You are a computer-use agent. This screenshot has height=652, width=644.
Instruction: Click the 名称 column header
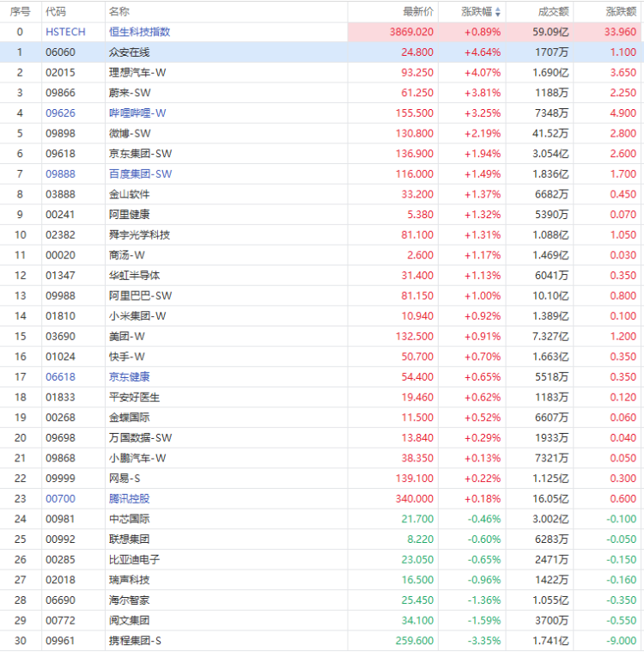point(118,12)
